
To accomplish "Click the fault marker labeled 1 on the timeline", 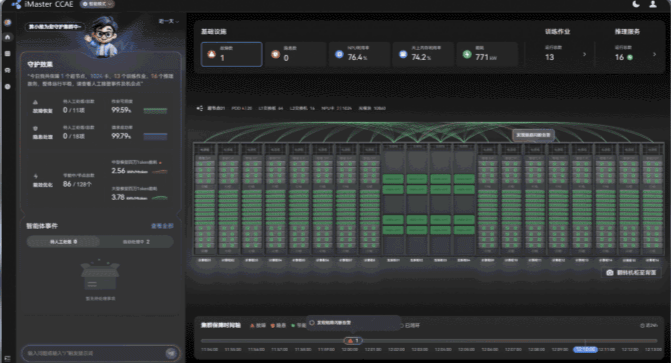I will point(353,341).
